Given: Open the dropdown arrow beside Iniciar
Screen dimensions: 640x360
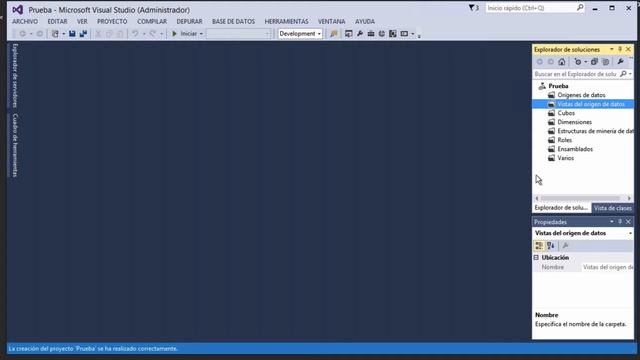Looking at the screenshot, I should click(201, 34).
